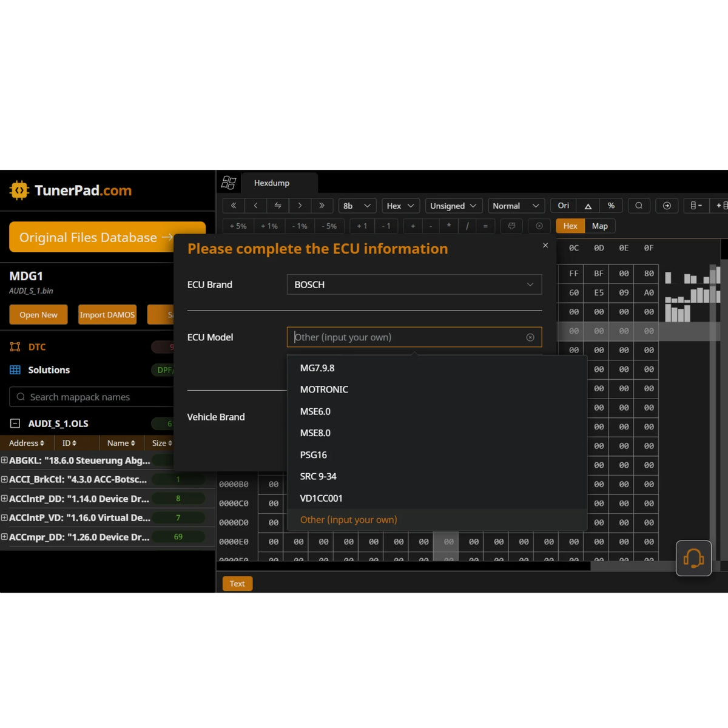Toggle the percentage display mode button
Viewport: 728px width, 728px height.
(611, 206)
